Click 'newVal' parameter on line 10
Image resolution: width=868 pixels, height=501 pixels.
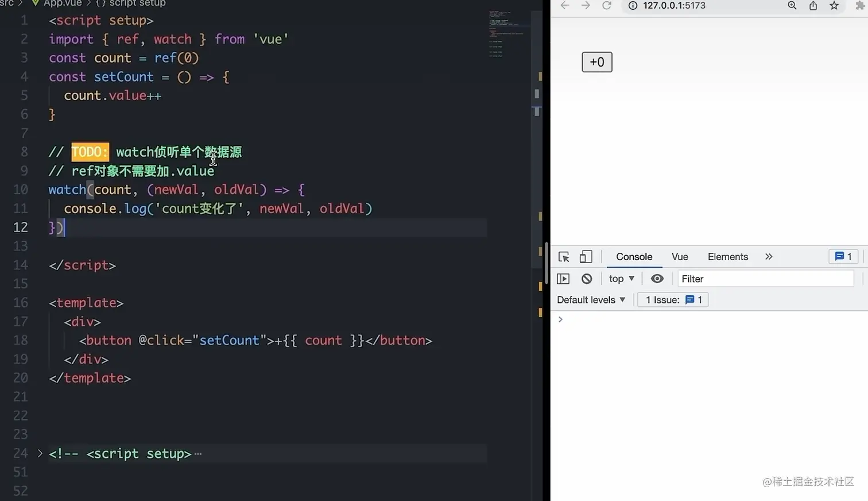tap(176, 190)
